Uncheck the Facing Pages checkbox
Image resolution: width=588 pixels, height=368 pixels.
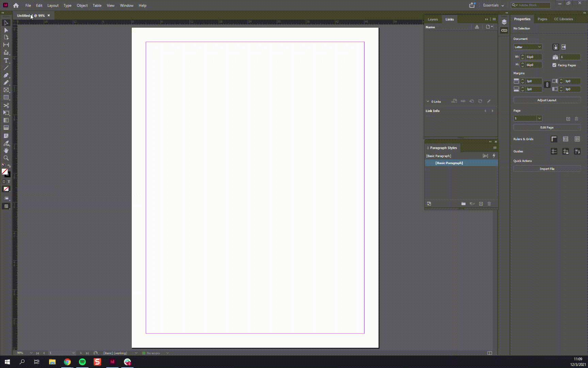coord(554,65)
